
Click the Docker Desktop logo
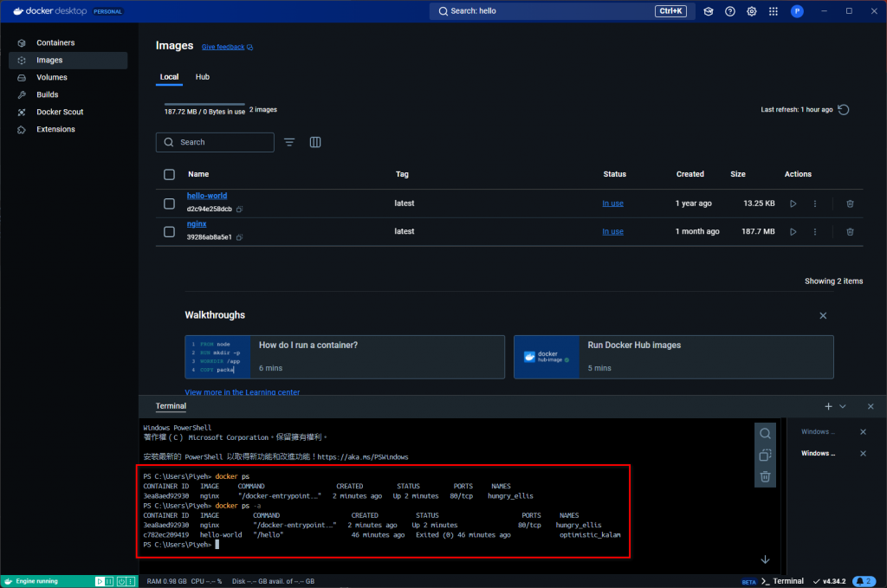49,11
